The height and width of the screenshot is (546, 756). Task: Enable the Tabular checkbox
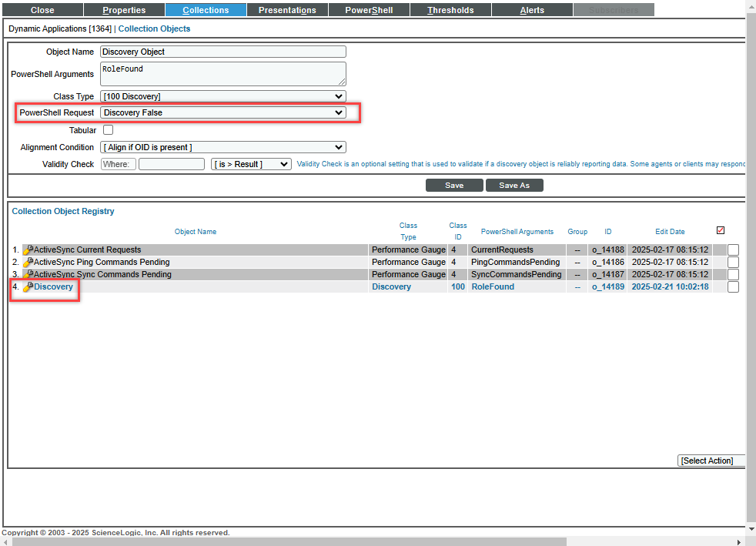coord(109,130)
